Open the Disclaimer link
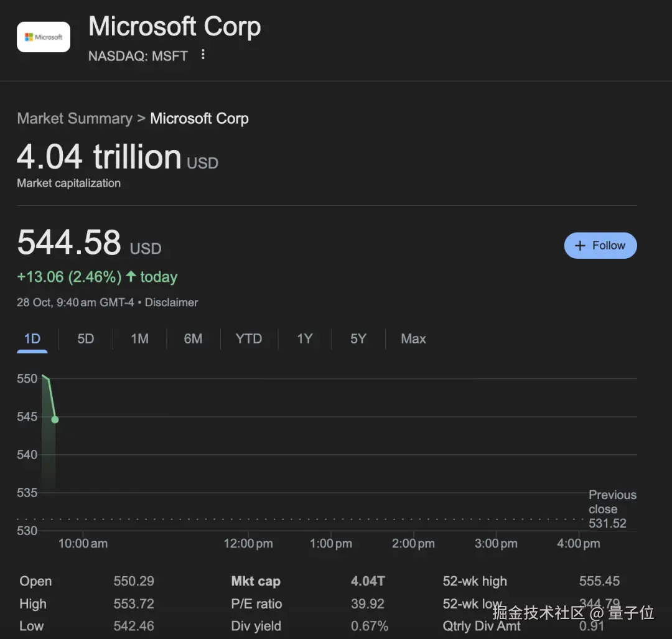672x639 pixels. 172,302
